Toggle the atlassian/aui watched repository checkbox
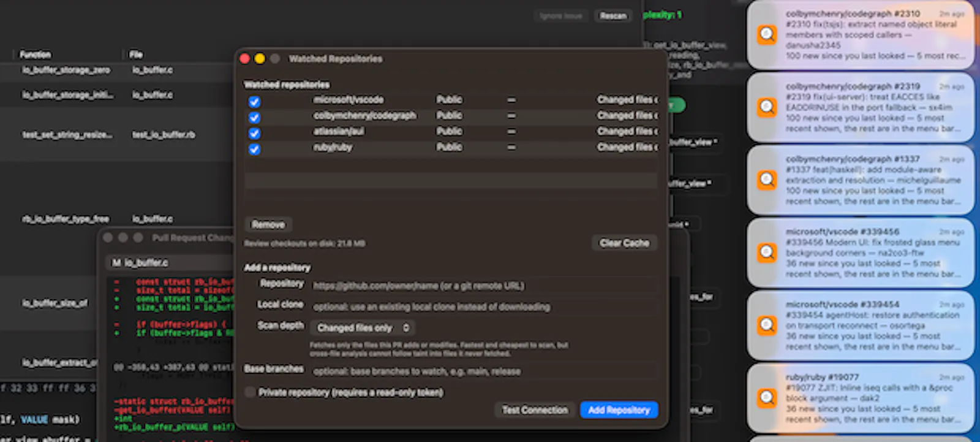The image size is (980, 442). (254, 134)
